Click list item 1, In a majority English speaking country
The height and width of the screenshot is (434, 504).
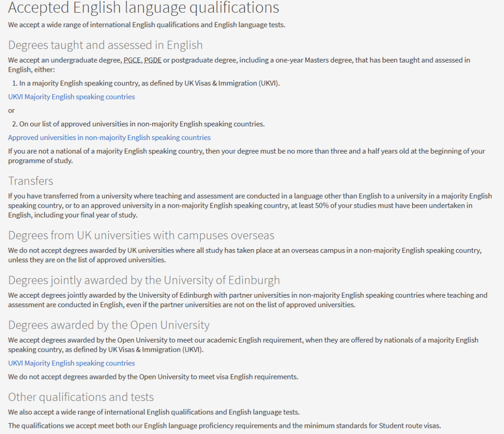pos(146,83)
